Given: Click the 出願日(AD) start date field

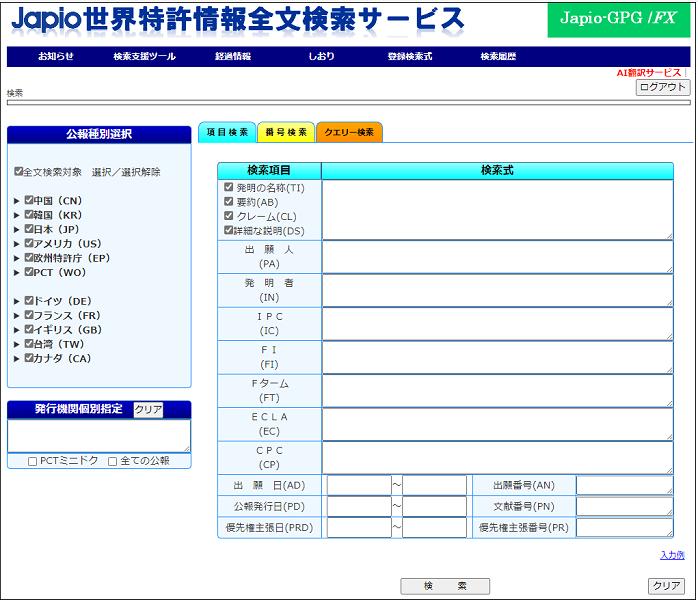Looking at the screenshot, I should coord(359,485).
